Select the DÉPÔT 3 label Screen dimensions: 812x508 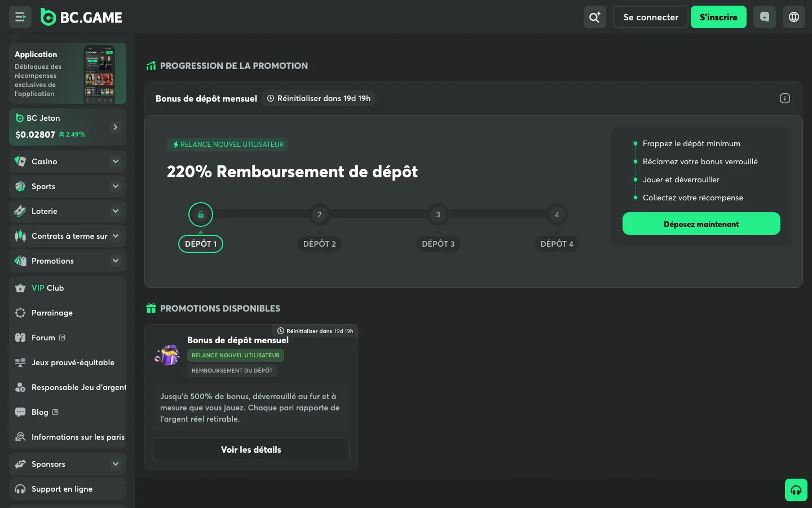coord(438,244)
